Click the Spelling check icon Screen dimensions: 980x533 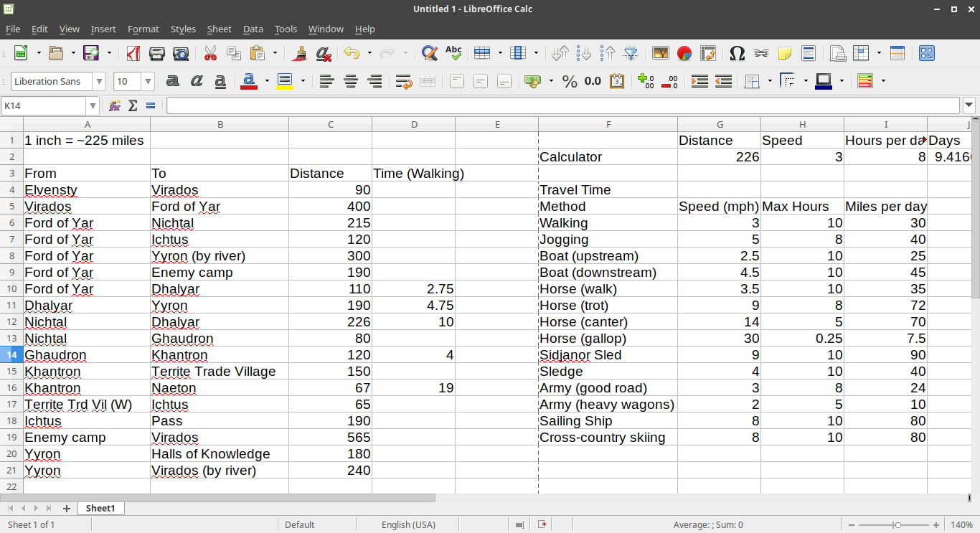point(453,53)
